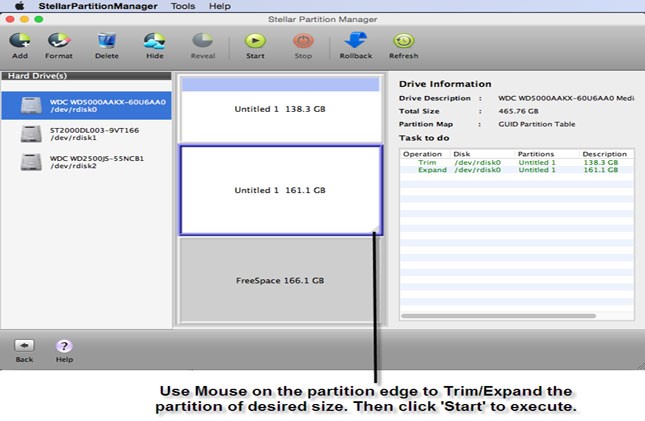Image resolution: width=645 pixels, height=421 pixels.
Task: Select the Untitled 1 138.3 GB partition
Action: (281, 109)
